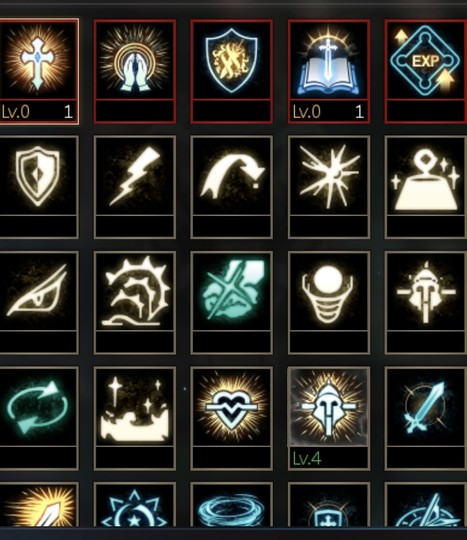Select the sparkling pedestal ring skill
Viewport: 467px width, 540px height.
coord(426,176)
